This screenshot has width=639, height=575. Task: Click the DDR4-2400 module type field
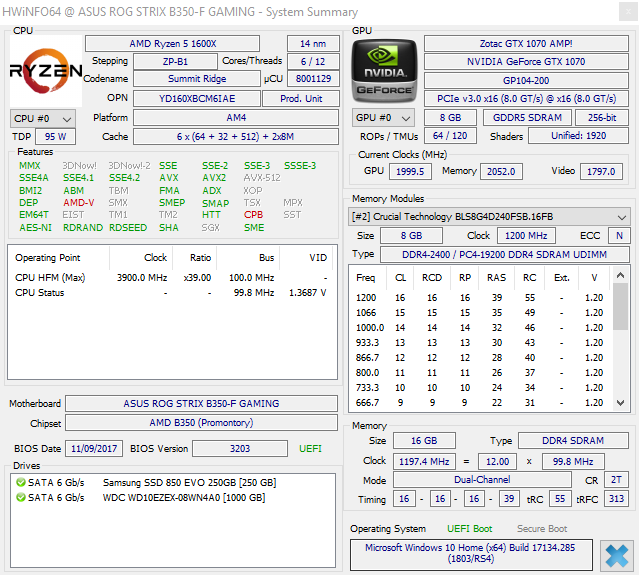(505, 255)
